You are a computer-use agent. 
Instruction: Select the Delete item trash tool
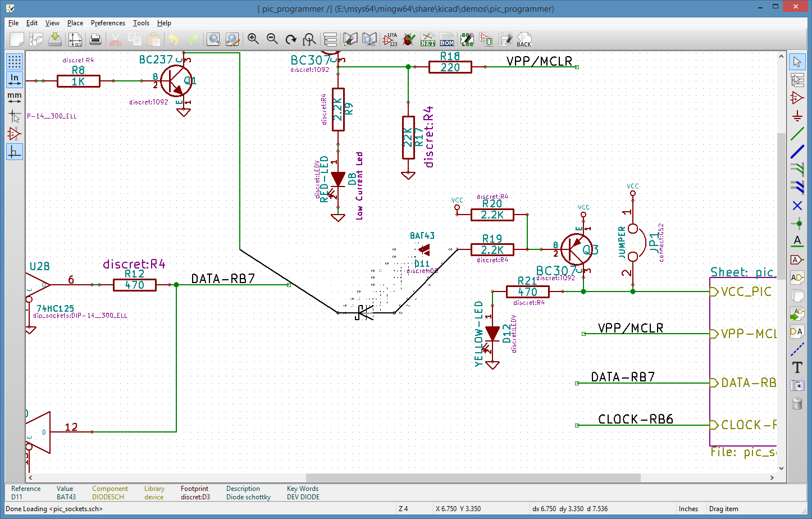797,403
